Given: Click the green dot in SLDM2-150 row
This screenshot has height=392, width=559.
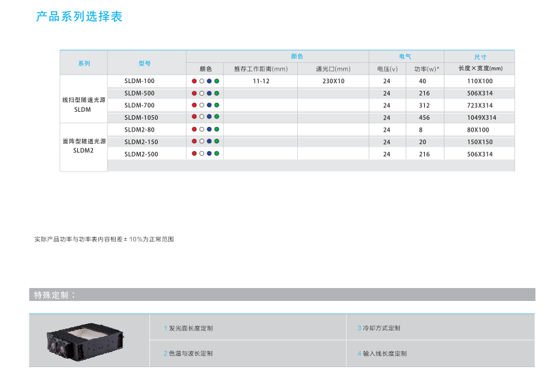Looking at the screenshot, I should pyautogui.click(x=217, y=141).
